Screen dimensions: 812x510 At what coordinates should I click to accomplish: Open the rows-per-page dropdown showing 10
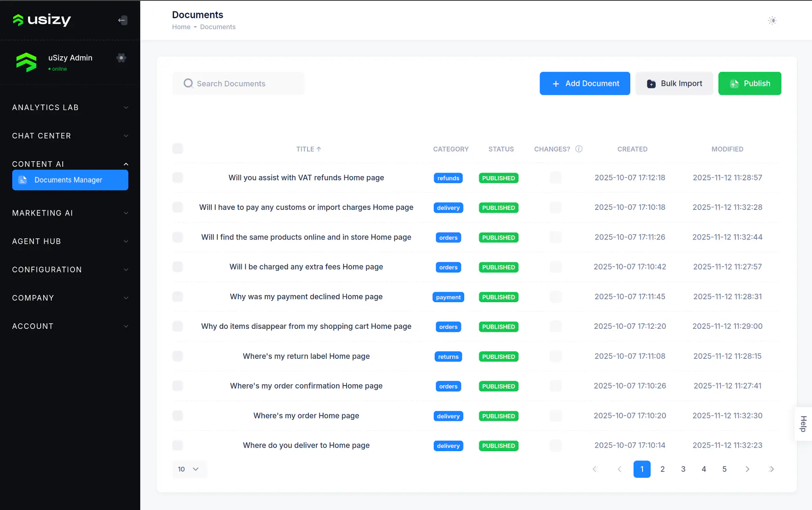tap(189, 469)
